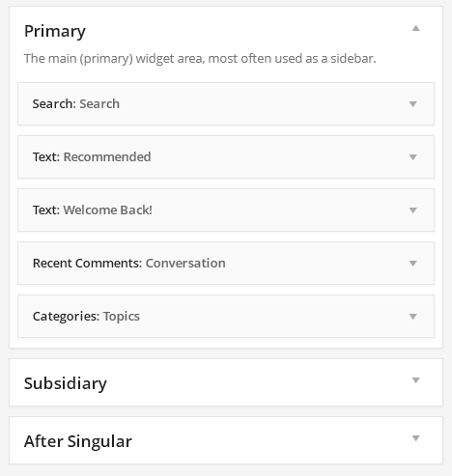
Task: Open the Categories: Topics widget arrow
Action: click(412, 317)
